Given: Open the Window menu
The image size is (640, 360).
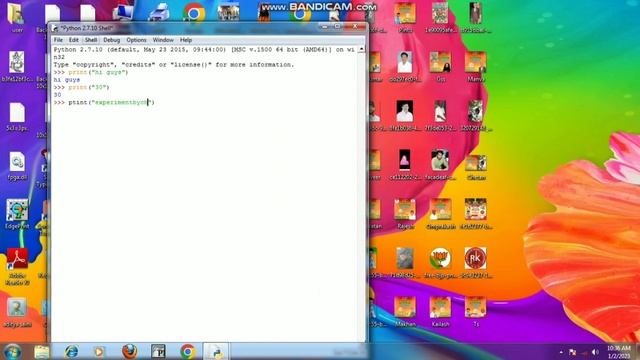Looking at the screenshot, I should click(163, 40).
